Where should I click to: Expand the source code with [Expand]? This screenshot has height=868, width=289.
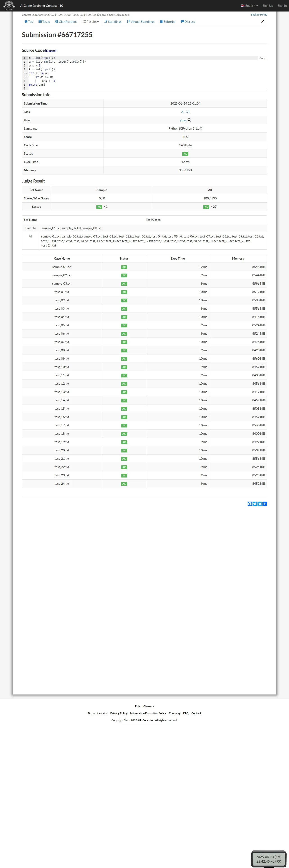pyautogui.click(x=51, y=51)
